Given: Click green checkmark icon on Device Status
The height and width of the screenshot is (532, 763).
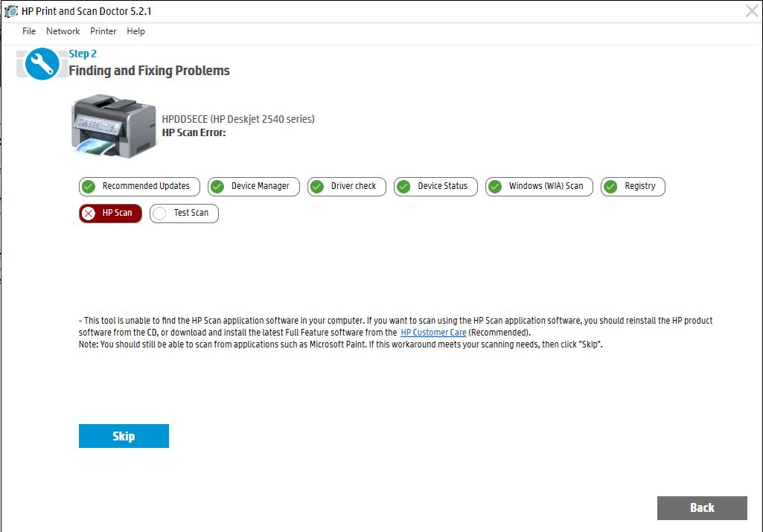Looking at the screenshot, I should [403, 186].
